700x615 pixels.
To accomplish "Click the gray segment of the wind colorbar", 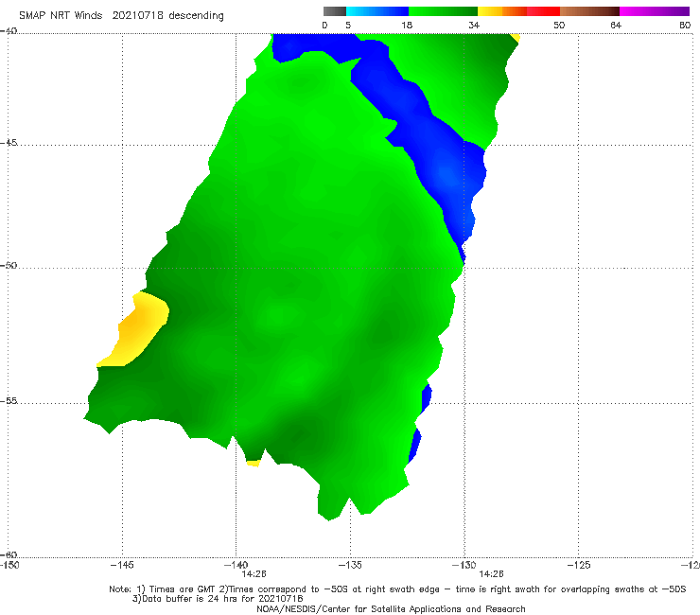I will pos(335,11).
